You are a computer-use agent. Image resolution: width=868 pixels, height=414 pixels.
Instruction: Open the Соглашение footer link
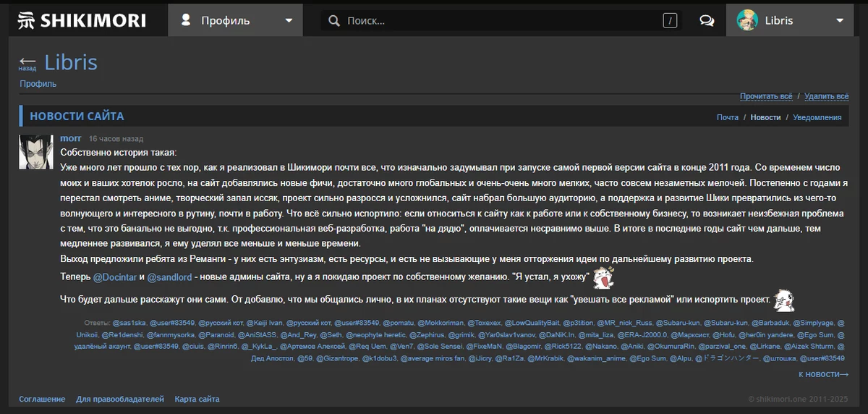[x=42, y=399]
